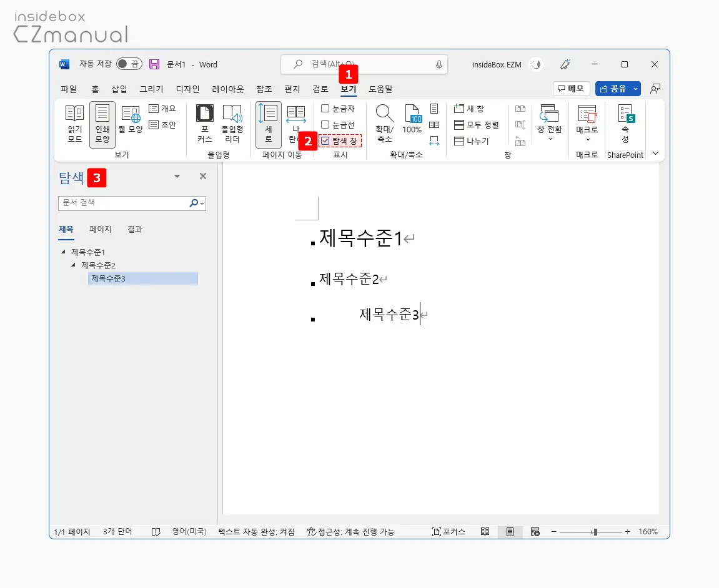Open Navigation pane options dropdown arrow
The image size is (719, 588).
tap(177, 177)
